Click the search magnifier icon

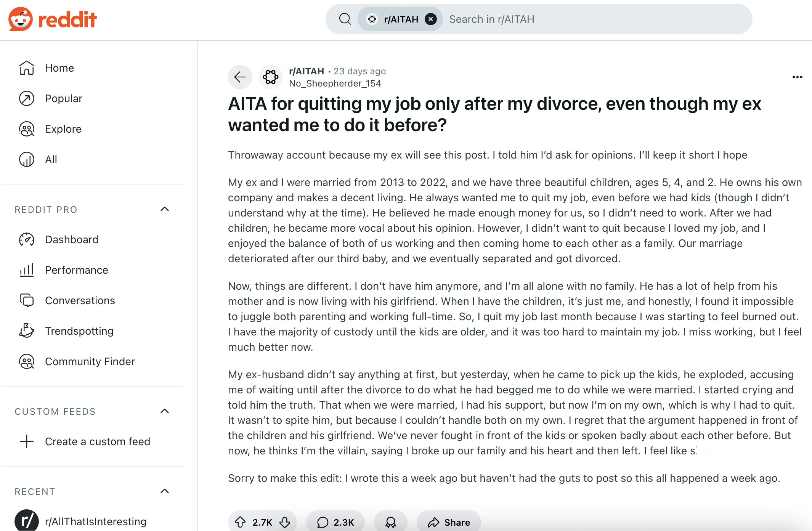(x=345, y=19)
